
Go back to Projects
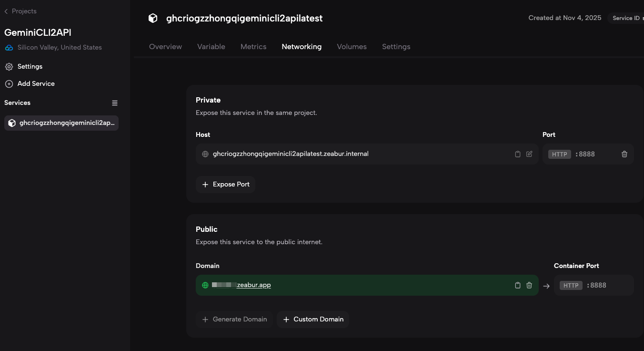pos(20,11)
